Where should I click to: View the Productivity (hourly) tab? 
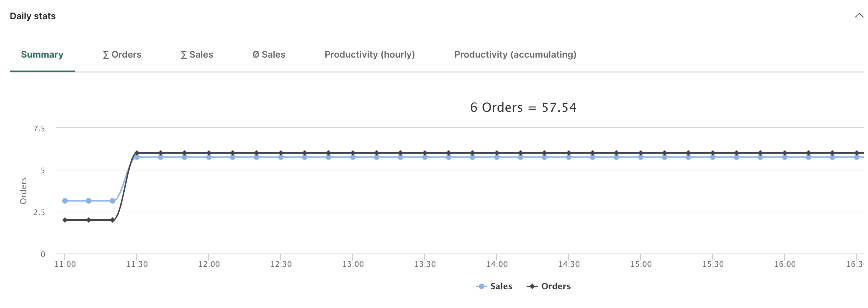click(x=369, y=55)
